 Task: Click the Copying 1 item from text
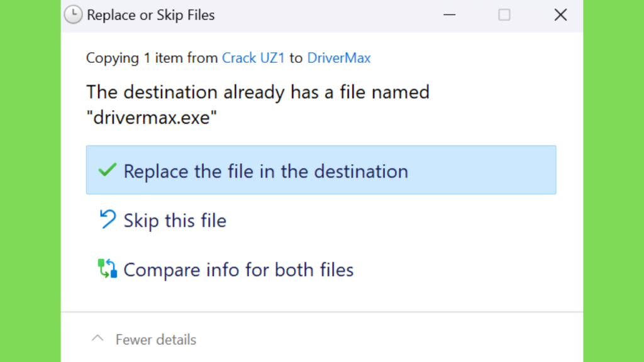pyautogui.click(x=152, y=58)
